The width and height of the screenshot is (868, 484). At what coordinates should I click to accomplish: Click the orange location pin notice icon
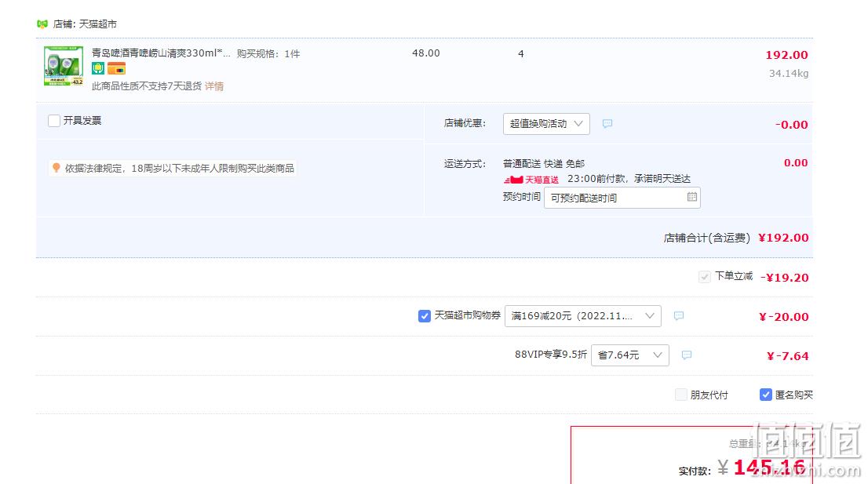[56, 168]
